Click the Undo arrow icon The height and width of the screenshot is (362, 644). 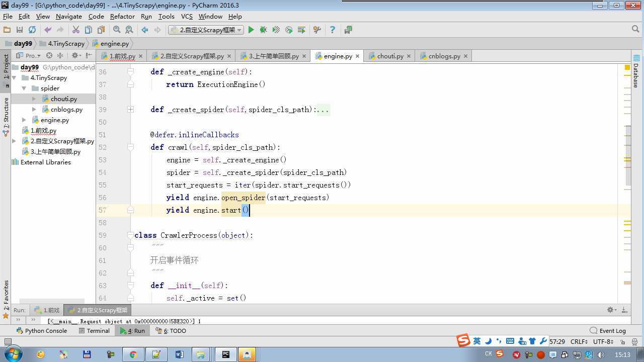pyautogui.click(x=48, y=30)
